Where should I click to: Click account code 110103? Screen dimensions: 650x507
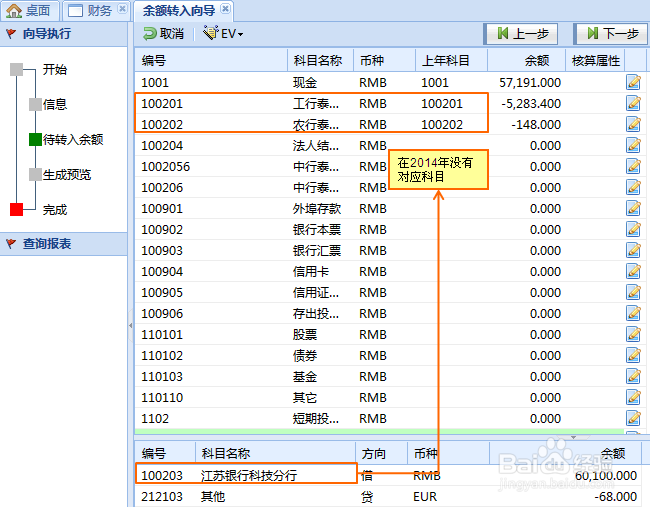(162, 376)
